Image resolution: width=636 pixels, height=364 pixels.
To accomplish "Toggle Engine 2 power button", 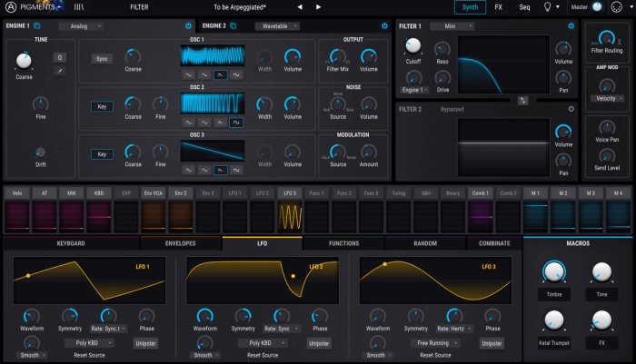I will pyautogui.click(x=384, y=26).
